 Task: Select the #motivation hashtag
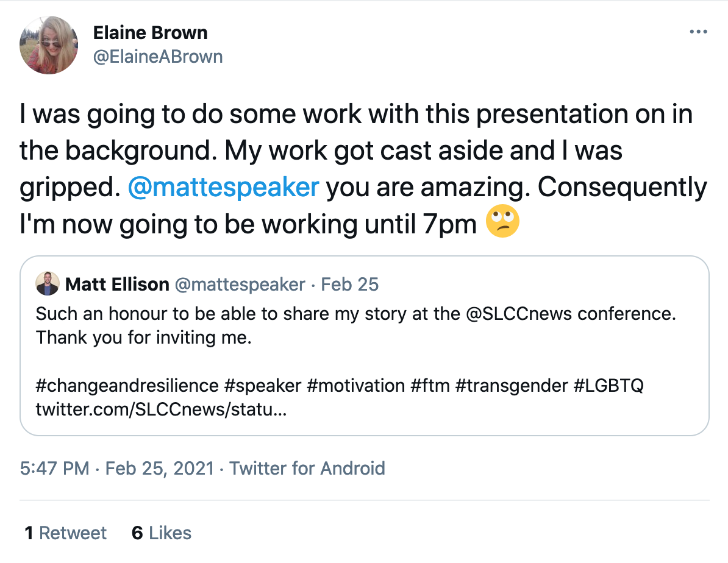pos(356,386)
